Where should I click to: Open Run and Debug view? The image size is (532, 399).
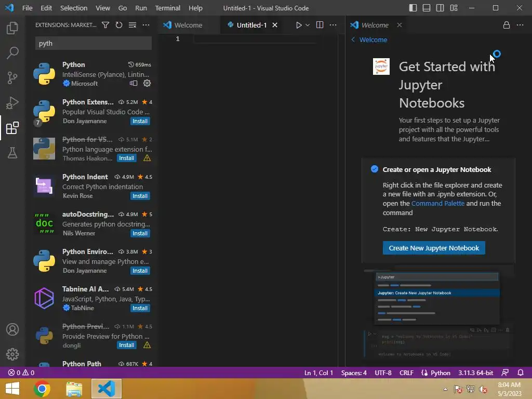click(x=12, y=103)
